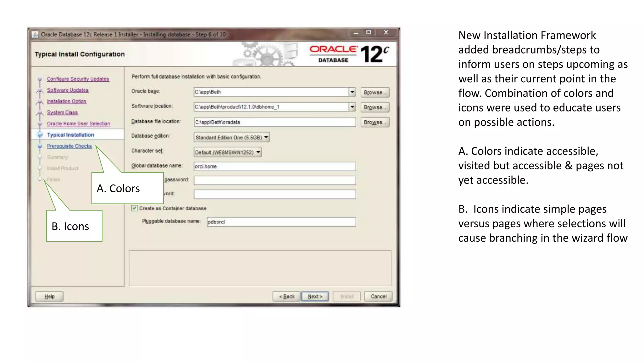This screenshot has height=362, width=644.
Task: Click Browse for Database file location
Action: pyautogui.click(x=375, y=122)
